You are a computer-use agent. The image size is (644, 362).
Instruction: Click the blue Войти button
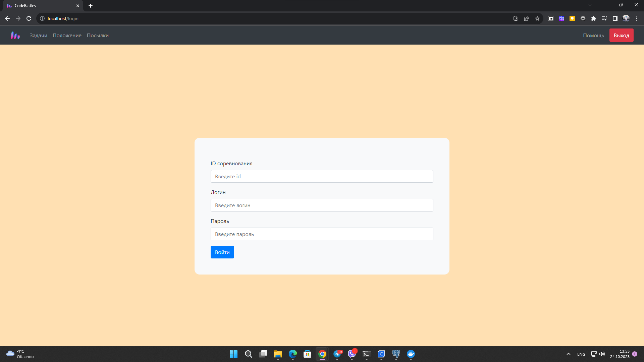[222, 252]
